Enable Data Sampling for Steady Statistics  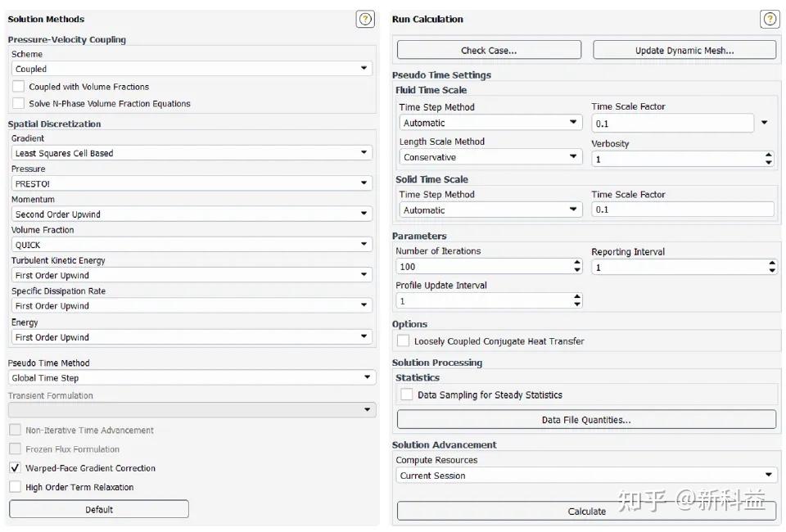coord(407,394)
